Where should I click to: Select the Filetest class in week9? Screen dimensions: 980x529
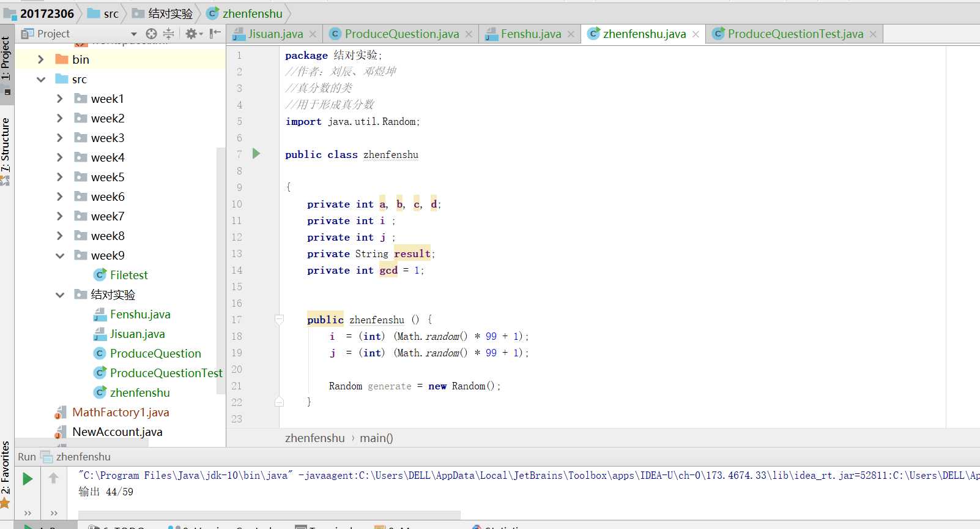[x=128, y=275]
